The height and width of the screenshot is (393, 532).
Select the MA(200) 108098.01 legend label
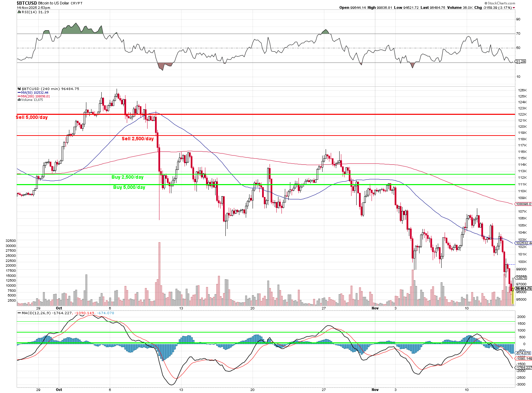[35, 96]
